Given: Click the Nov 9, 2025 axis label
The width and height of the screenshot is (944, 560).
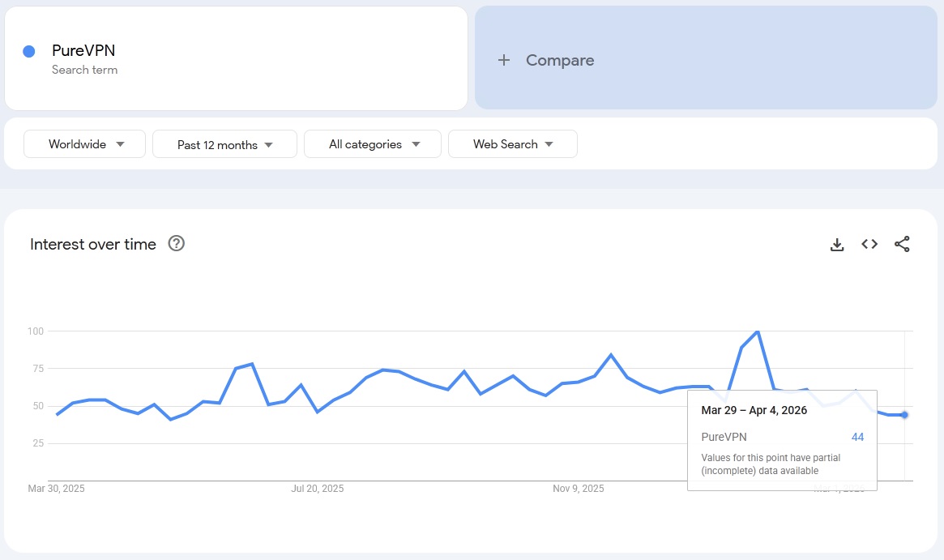Looking at the screenshot, I should 579,489.
